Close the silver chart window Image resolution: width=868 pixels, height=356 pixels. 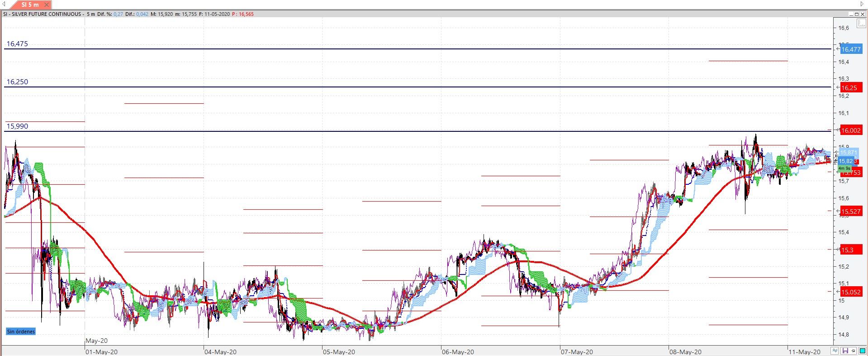[x=863, y=14]
